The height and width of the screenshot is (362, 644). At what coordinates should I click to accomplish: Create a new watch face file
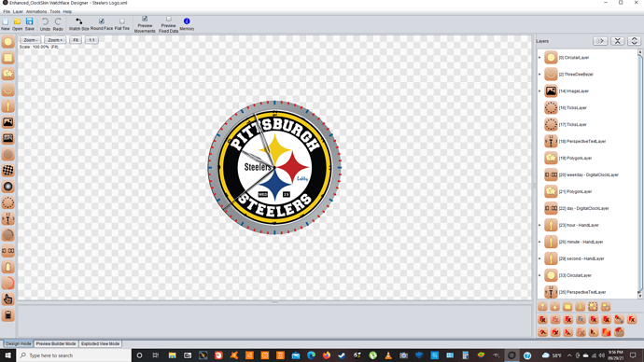tap(6, 24)
